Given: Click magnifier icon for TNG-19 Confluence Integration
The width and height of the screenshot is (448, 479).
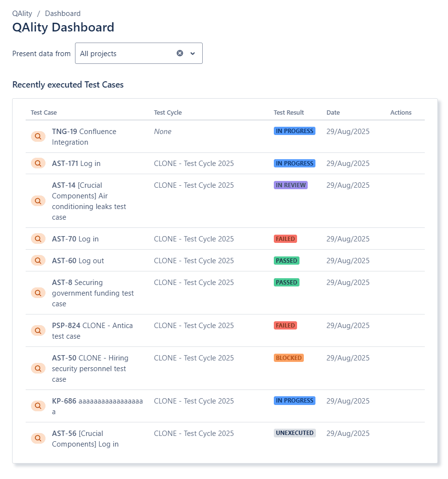Looking at the screenshot, I should coord(38,136).
